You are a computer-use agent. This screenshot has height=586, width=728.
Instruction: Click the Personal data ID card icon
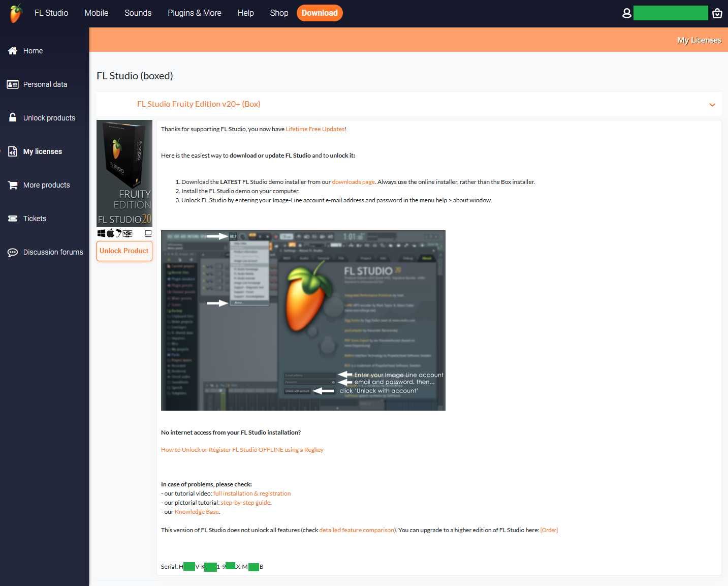pos(13,84)
